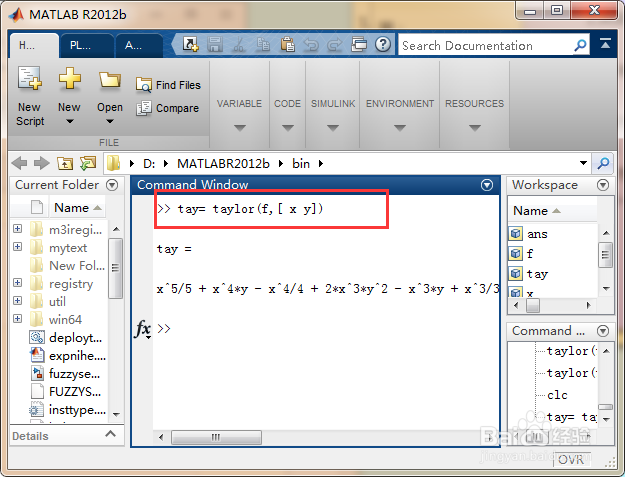Open the Command Window actions menu
This screenshot has width=625, height=477.
(487, 185)
